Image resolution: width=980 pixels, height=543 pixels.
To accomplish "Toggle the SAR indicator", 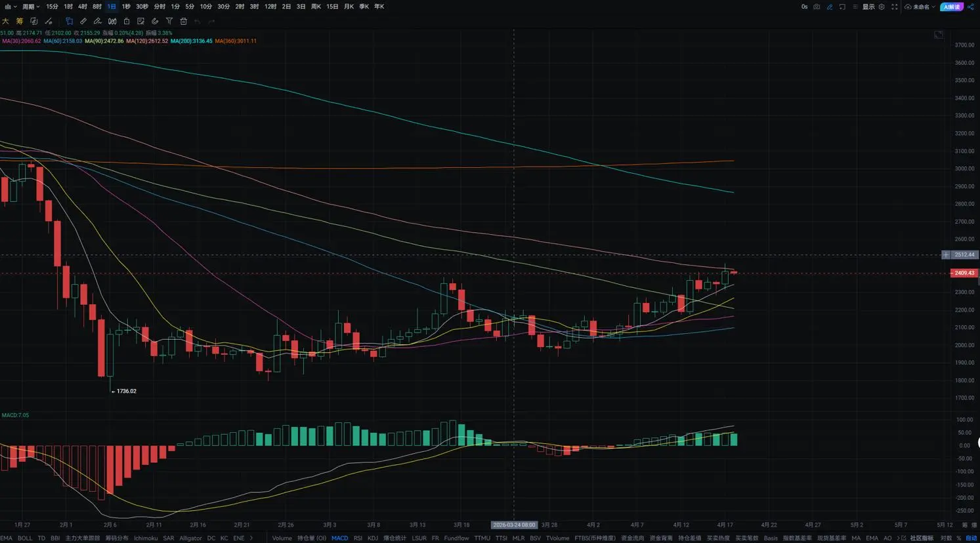I will pos(169,538).
